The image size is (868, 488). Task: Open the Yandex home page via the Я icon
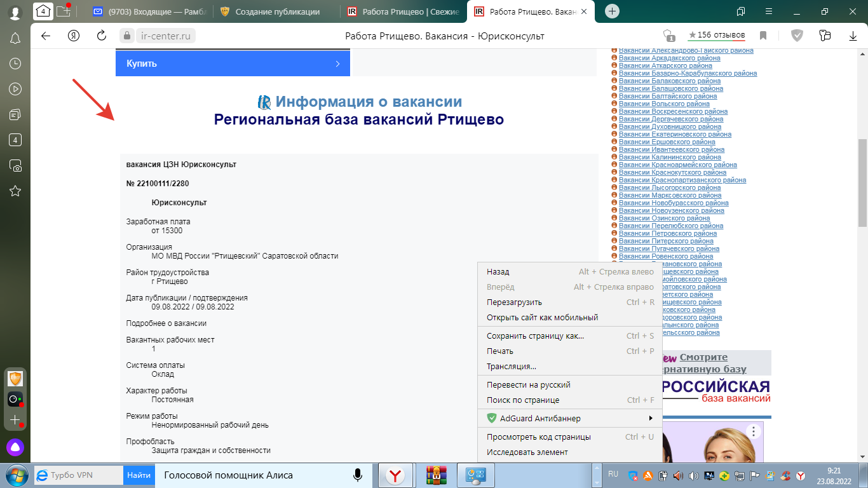click(x=74, y=36)
